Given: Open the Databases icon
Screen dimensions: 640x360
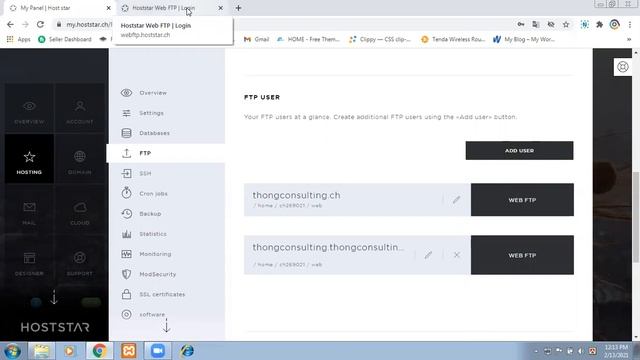Looking at the screenshot, I should pos(127,133).
